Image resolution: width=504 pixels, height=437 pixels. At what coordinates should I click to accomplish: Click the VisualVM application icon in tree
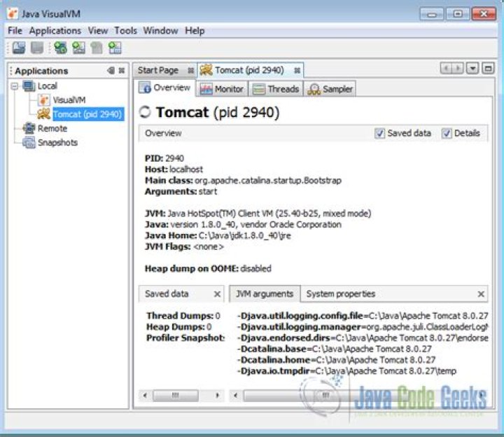point(43,99)
